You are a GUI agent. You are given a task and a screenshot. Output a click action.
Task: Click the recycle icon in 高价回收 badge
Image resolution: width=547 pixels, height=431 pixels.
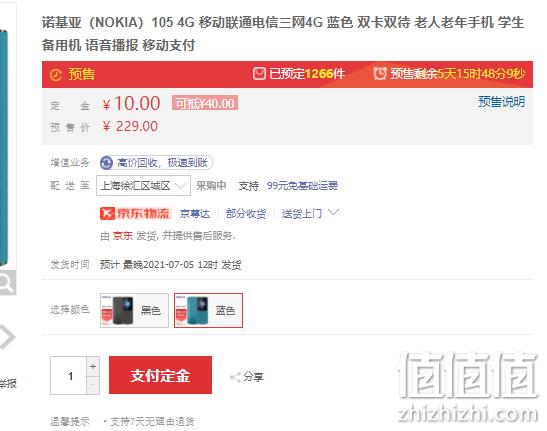[106, 163]
